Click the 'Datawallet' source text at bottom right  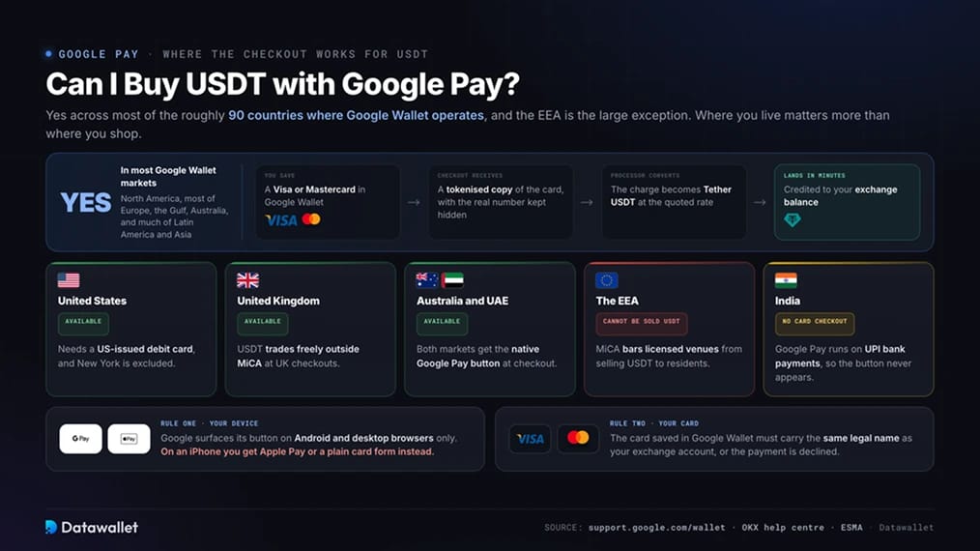pos(907,528)
